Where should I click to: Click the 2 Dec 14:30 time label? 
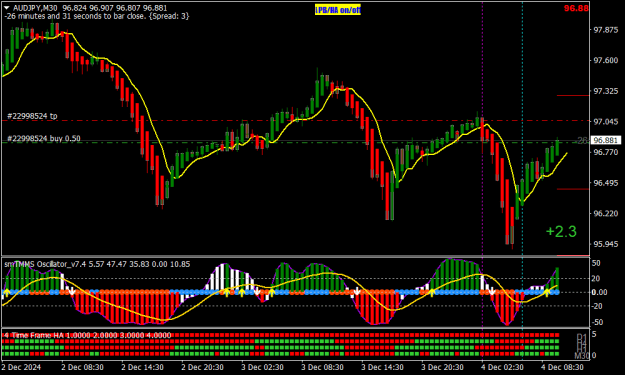142,367
